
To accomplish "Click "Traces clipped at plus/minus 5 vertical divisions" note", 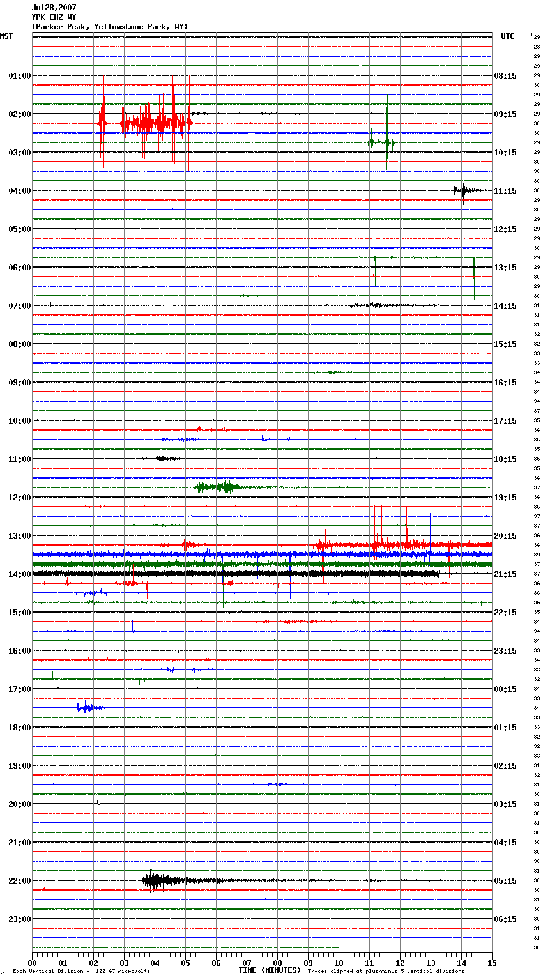I will 386,972.
